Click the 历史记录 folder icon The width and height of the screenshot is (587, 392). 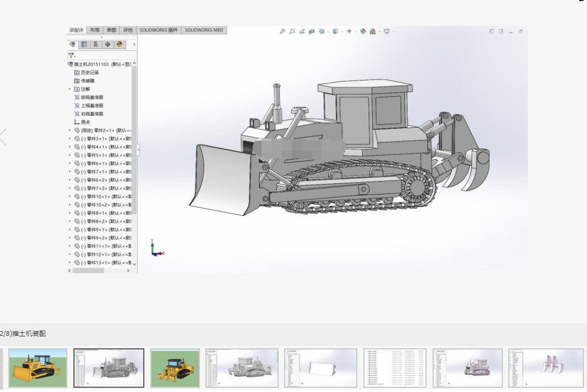[x=77, y=73]
